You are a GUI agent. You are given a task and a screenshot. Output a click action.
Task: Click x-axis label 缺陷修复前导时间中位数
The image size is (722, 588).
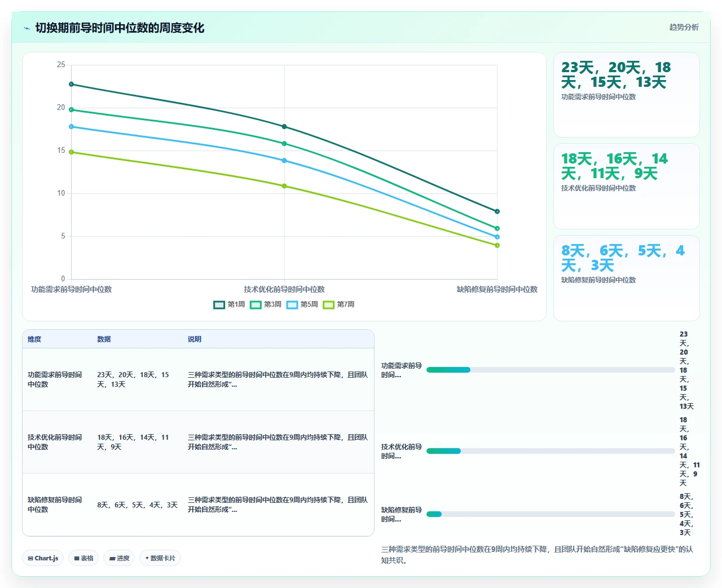[x=497, y=289]
